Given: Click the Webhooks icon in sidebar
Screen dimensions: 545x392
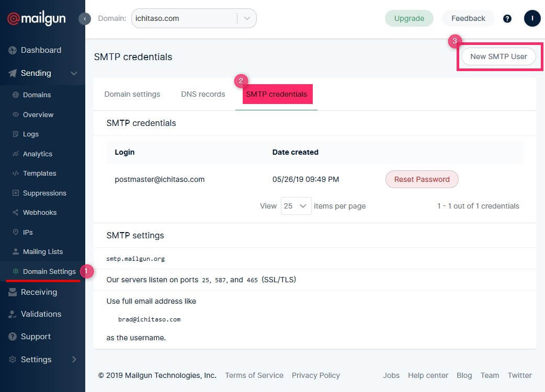Looking at the screenshot, I should coord(16,213).
